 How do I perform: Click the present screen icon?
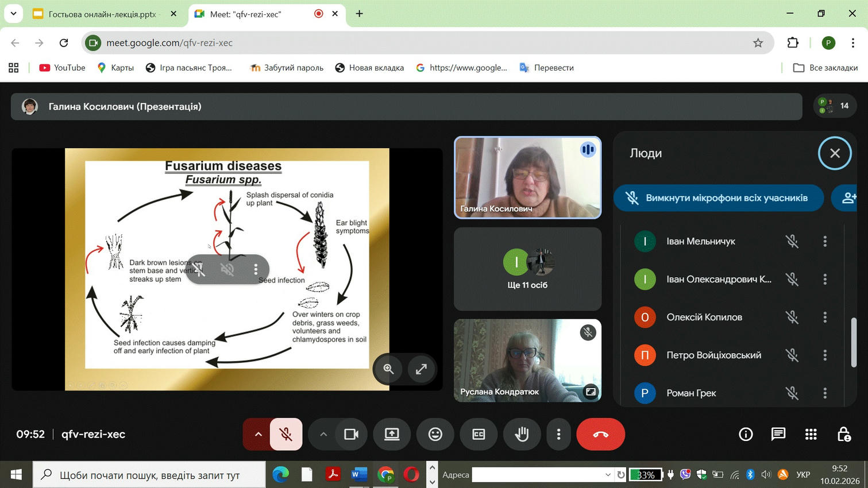(x=392, y=435)
